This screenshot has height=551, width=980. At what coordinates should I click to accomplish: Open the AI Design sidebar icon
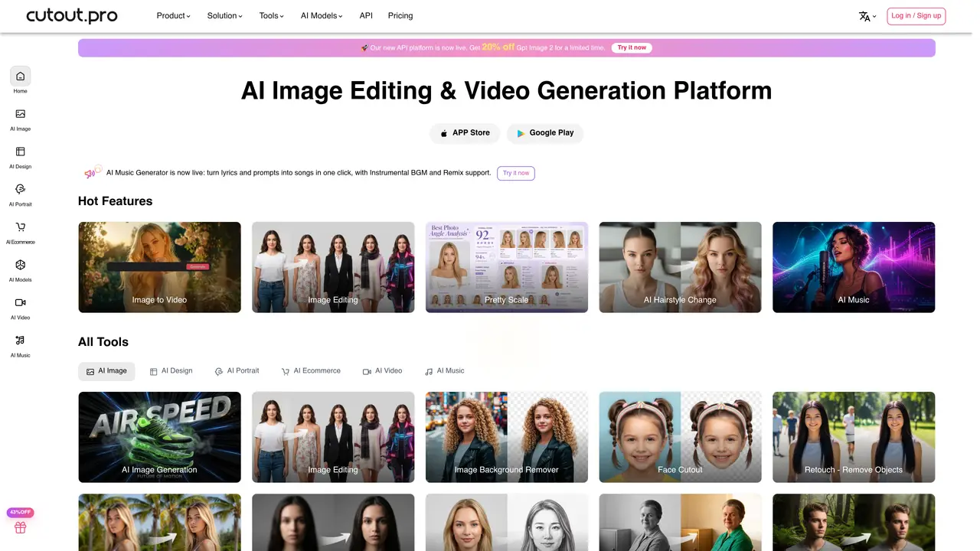pyautogui.click(x=20, y=152)
